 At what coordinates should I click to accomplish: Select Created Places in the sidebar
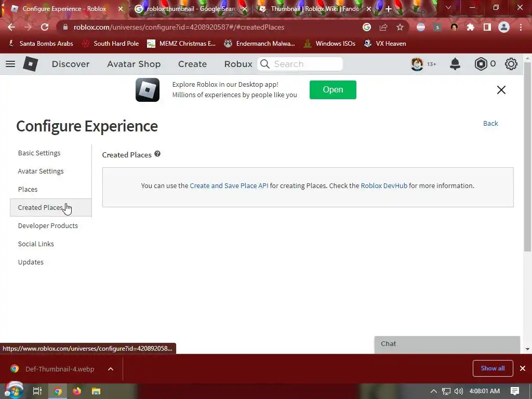tap(50, 207)
